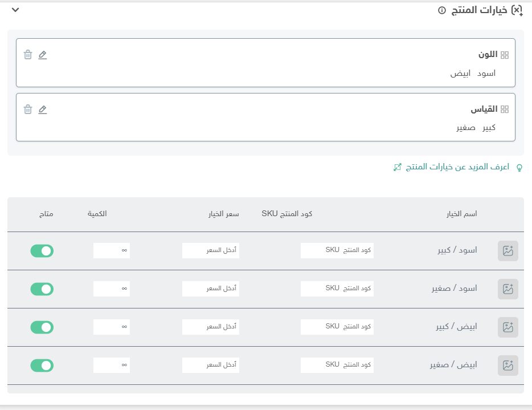
Task: Click the اسم الخيار column header
Action: pos(461,214)
